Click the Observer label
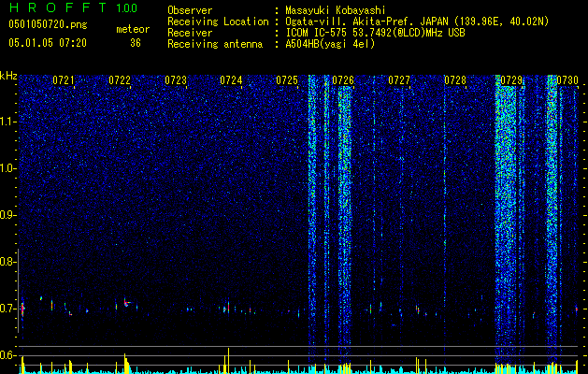 [190, 10]
